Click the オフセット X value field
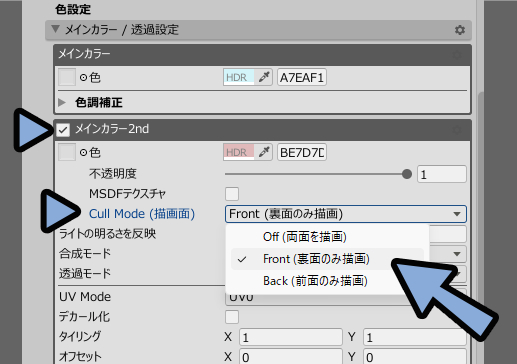Screen dimensions: 517x364 point(291,357)
